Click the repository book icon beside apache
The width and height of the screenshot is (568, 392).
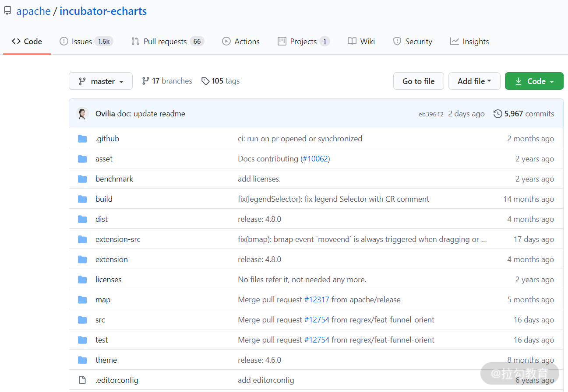point(7,11)
